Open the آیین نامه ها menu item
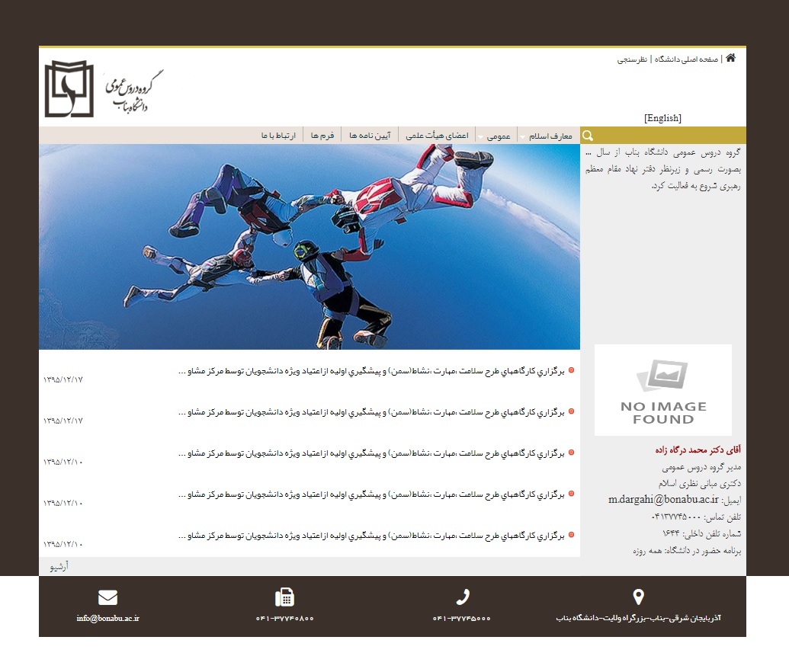 (x=370, y=136)
